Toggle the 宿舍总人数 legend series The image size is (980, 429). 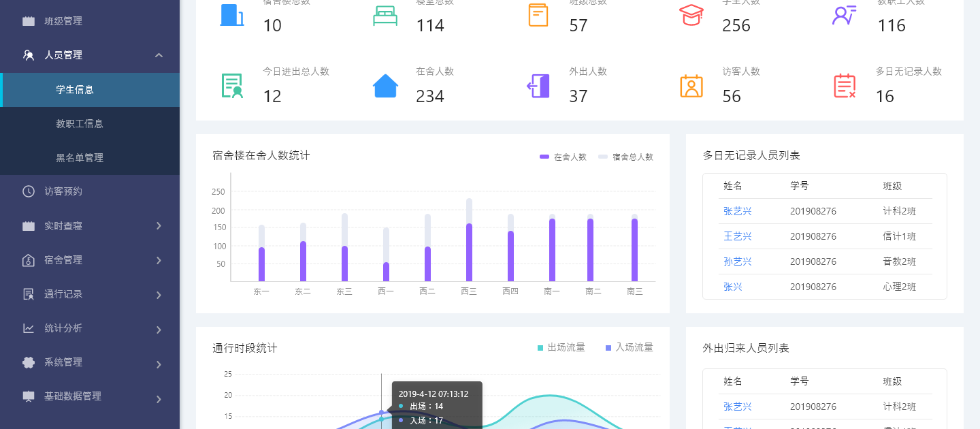point(625,157)
